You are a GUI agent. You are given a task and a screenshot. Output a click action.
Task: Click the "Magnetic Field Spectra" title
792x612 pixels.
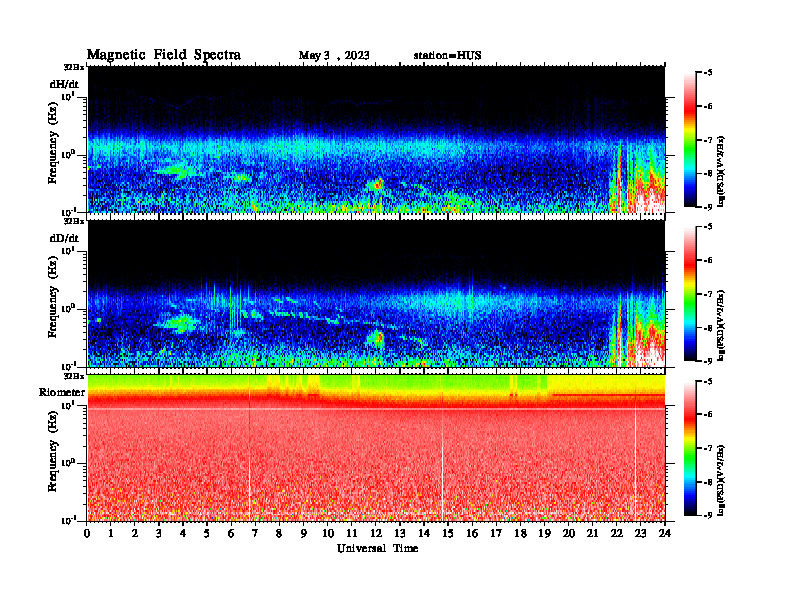tap(164, 55)
